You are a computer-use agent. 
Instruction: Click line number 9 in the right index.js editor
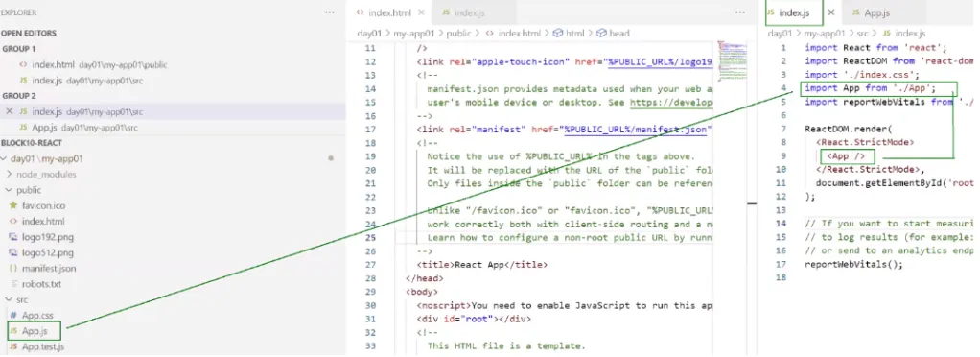(x=783, y=155)
